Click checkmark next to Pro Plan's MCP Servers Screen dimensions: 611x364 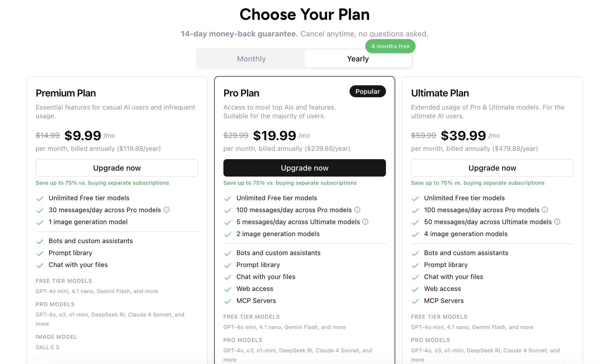click(228, 301)
